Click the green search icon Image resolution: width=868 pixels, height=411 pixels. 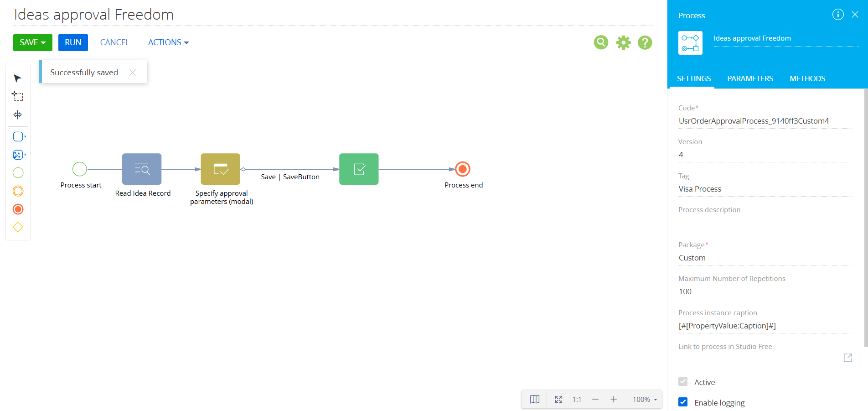(x=601, y=42)
